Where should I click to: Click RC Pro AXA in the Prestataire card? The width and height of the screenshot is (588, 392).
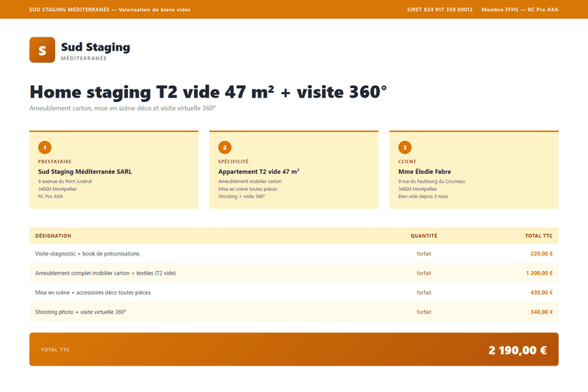coord(50,196)
